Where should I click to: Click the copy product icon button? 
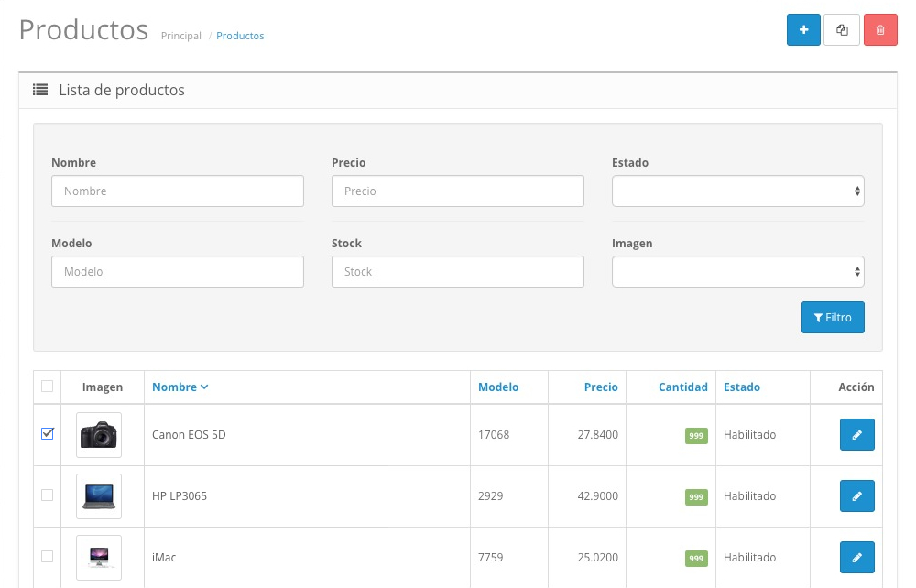click(842, 30)
